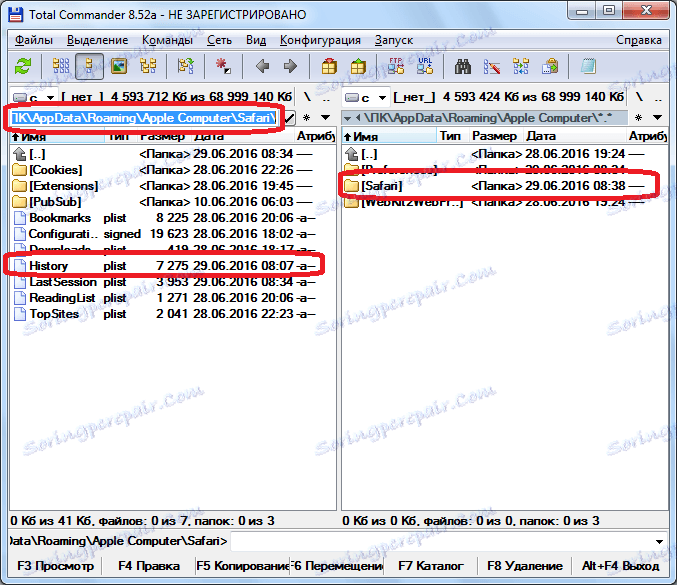Image resolution: width=677 pixels, height=585 pixels.
Task: Select History plist file
Action: click(173, 266)
